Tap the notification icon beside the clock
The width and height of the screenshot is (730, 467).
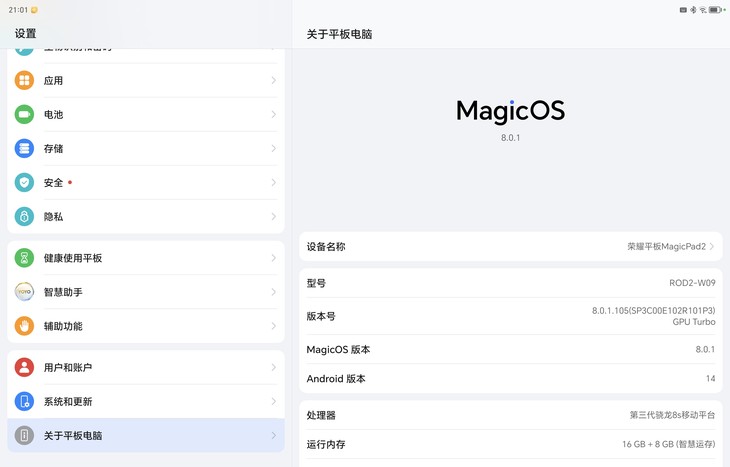point(34,10)
